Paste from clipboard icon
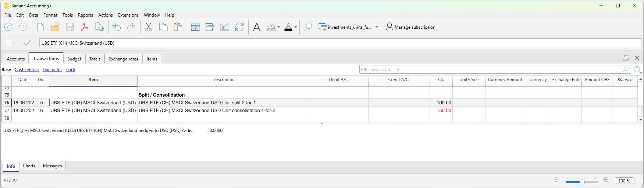This screenshot has height=188, width=644. [x=178, y=27]
